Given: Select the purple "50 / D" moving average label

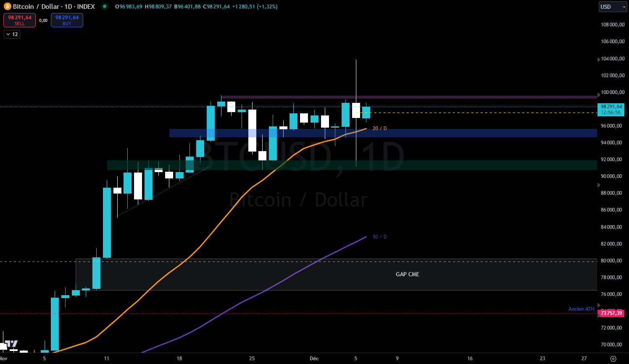Looking at the screenshot, I should click(x=379, y=236).
